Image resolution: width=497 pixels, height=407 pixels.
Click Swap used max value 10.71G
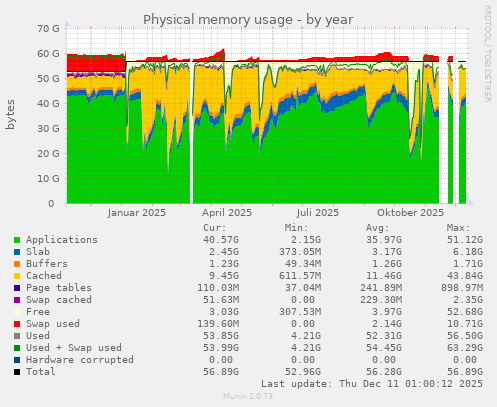pos(465,324)
